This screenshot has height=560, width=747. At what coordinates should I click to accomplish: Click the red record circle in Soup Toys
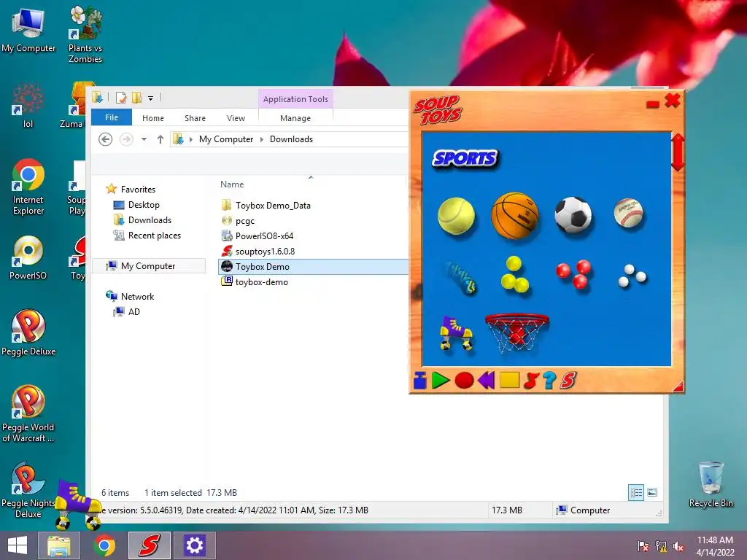464,381
